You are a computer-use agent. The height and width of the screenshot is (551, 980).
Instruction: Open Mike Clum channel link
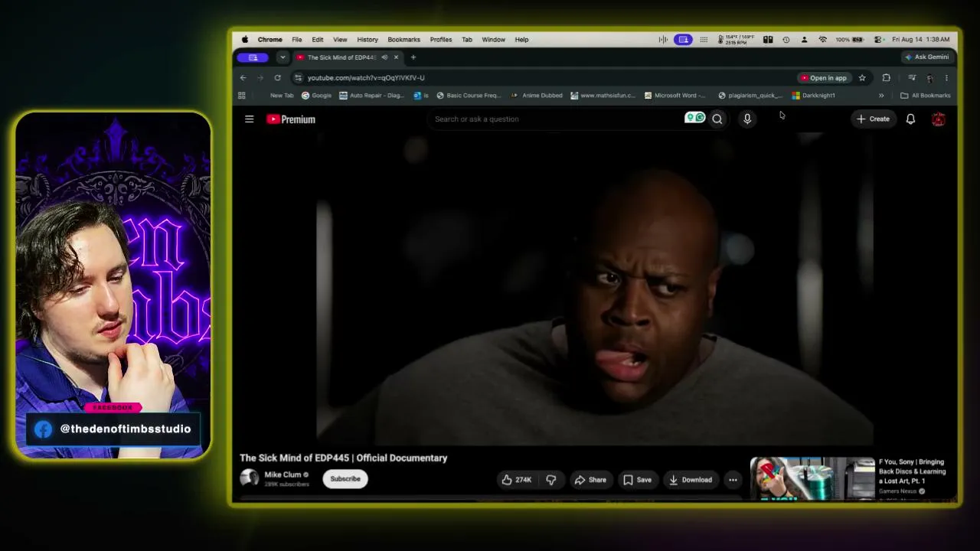pos(283,474)
